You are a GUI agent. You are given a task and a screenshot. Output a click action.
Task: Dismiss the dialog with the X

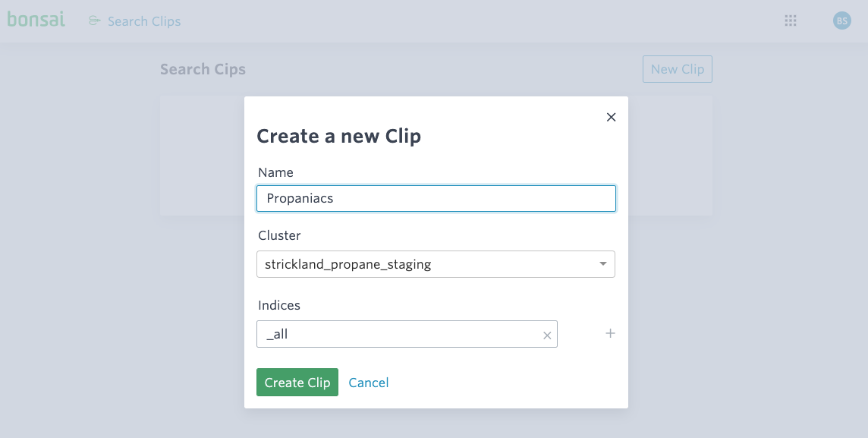coord(611,117)
